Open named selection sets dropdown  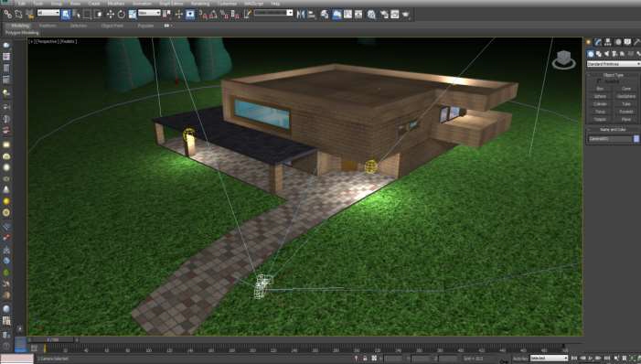[273, 13]
